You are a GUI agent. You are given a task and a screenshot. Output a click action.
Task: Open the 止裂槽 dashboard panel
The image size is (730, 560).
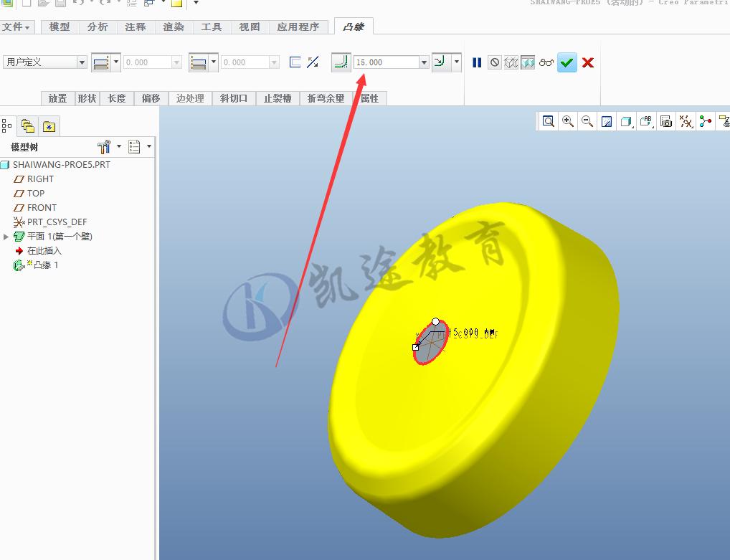coord(277,98)
